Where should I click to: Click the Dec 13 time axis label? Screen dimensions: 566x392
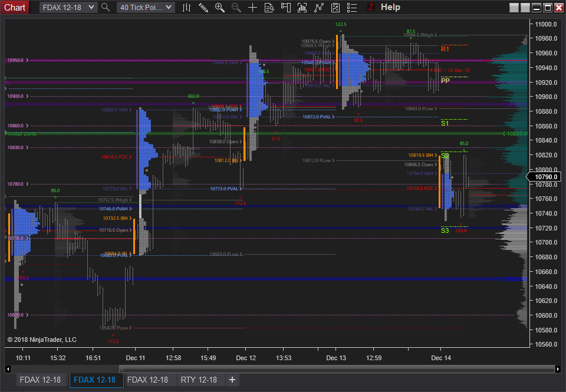(x=336, y=358)
